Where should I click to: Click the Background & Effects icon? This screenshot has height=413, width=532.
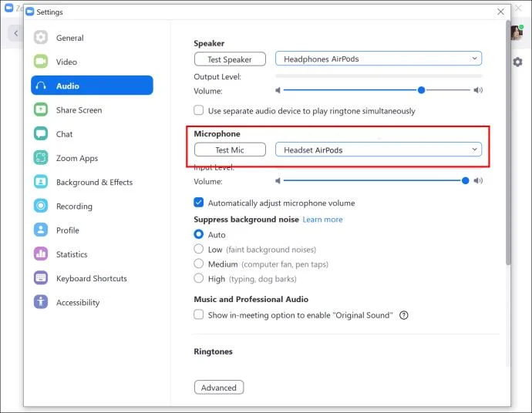point(41,182)
